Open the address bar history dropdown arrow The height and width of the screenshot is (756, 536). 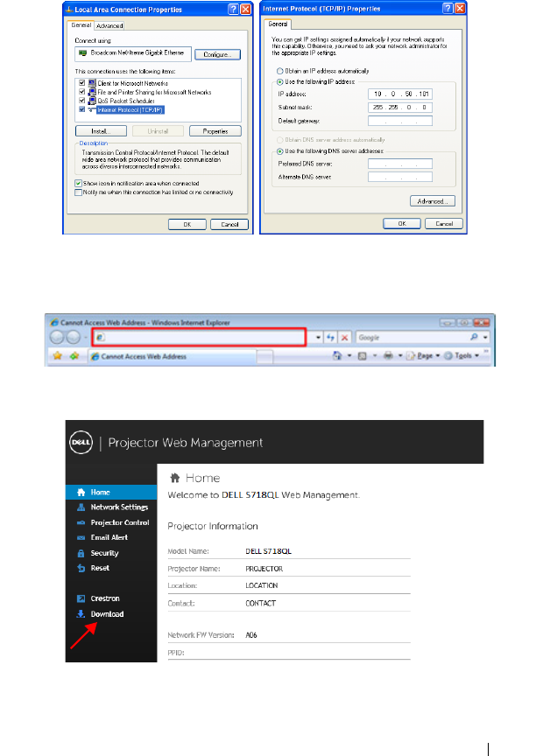318,338
